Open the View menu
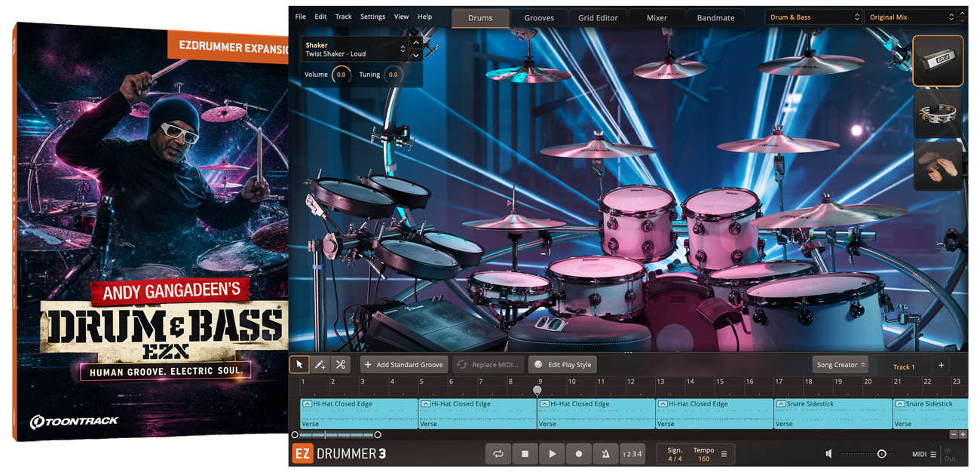This screenshot has width=980, height=472. point(401,17)
